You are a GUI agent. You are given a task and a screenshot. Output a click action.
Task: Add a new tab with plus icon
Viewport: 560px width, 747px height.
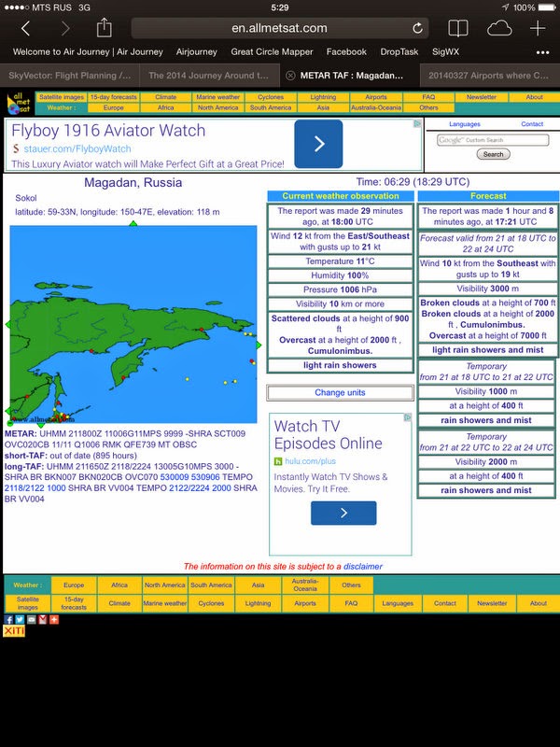538,29
